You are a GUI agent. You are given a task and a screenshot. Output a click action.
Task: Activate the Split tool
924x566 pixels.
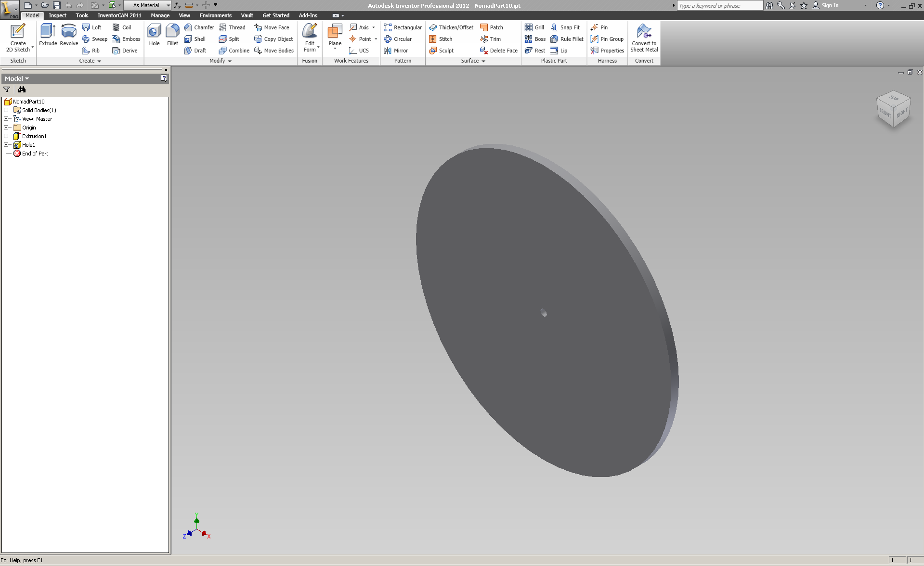pyautogui.click(x=229, y=39)
